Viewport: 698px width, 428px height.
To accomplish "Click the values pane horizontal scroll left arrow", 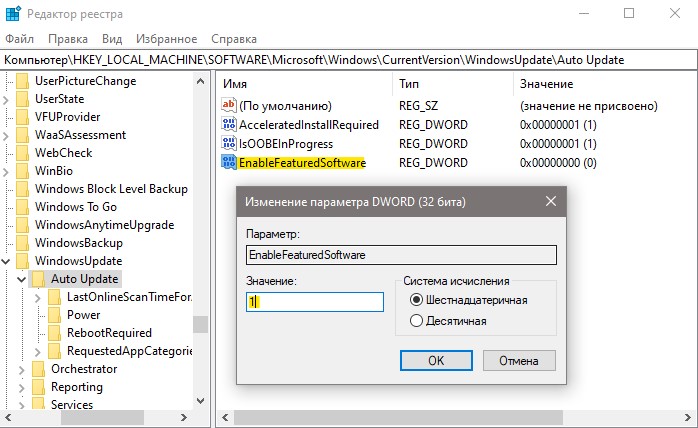I will pyautogui.click(x=225, y=417).
